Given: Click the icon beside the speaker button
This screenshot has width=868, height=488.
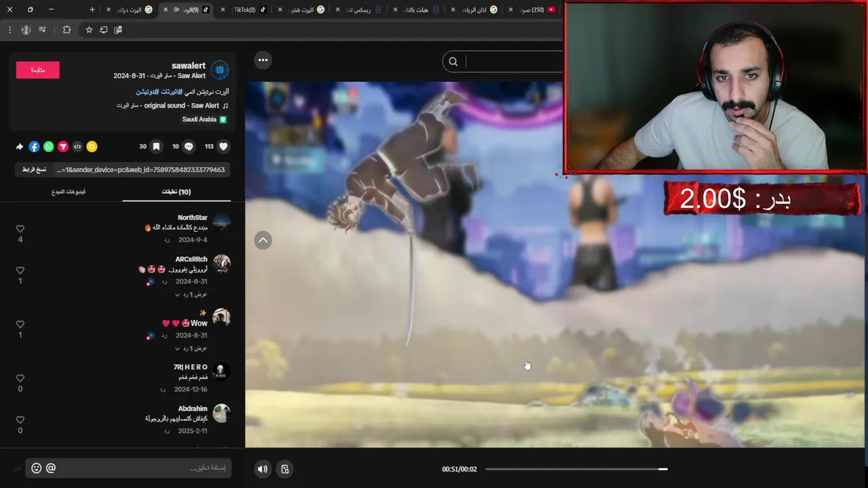Looking at the screenshot, I should pyautogui.click(x=285, y=469).
